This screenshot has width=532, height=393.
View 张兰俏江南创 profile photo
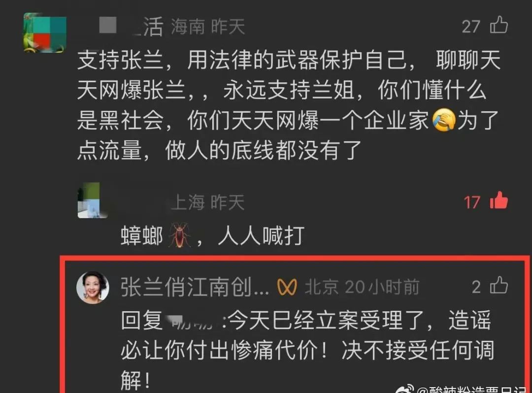(93, 287)
